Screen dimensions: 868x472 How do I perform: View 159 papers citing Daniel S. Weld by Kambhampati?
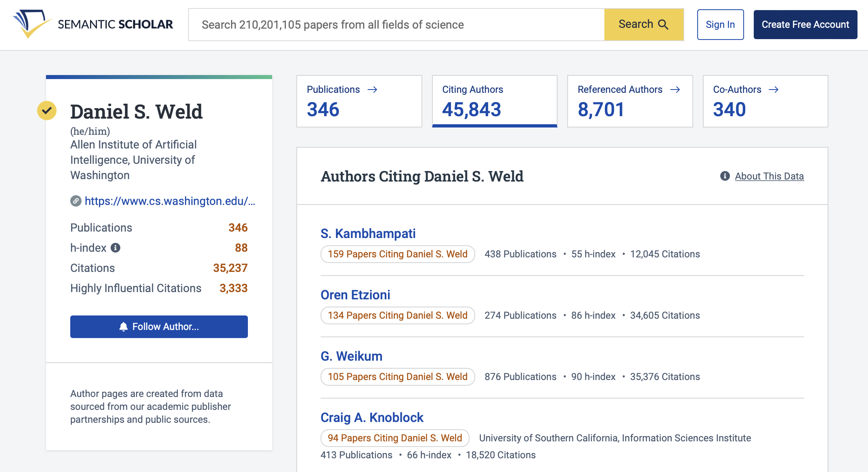click(x=397, y=254)
